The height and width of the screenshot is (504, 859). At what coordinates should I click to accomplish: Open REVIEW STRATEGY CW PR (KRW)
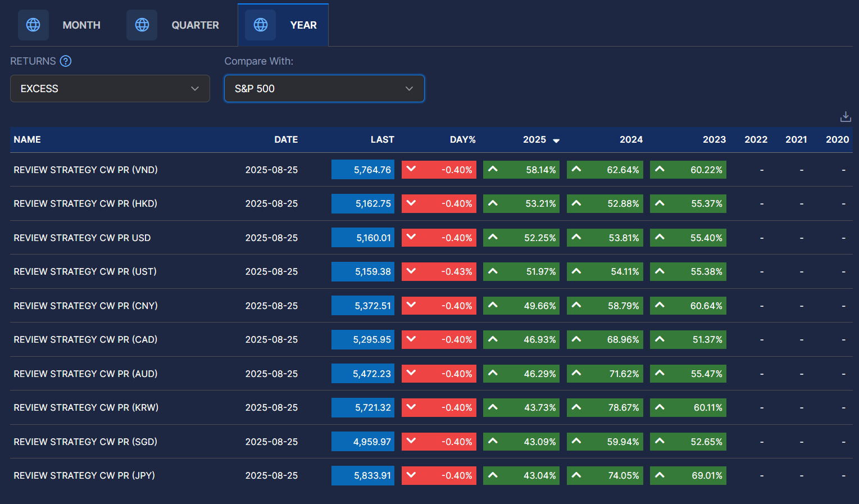point(86,407)
